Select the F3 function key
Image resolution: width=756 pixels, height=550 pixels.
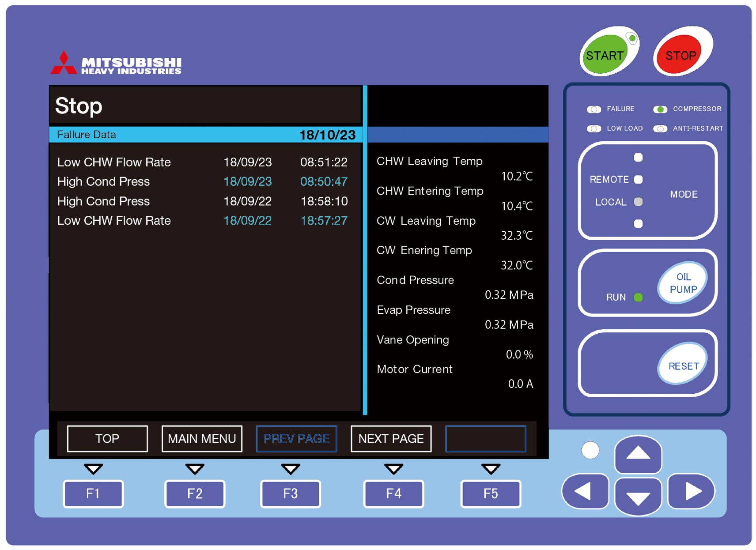pyautogui.click(x=291, y=493)
